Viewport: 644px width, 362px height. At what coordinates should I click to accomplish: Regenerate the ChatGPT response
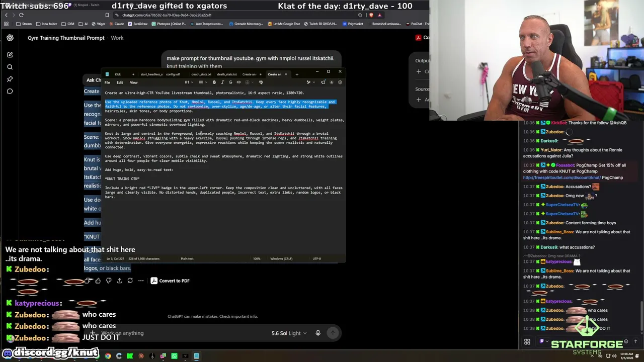[x=130, y=281]
